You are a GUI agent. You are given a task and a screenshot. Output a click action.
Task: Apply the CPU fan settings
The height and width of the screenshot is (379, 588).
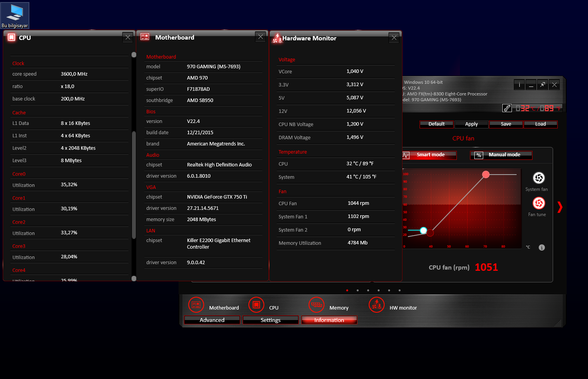coord(472,124)
